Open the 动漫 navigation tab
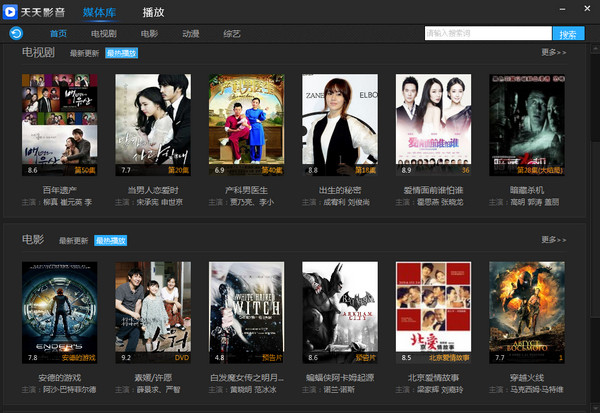This screenshot has width=600, height=413. [x=191, y=34]
